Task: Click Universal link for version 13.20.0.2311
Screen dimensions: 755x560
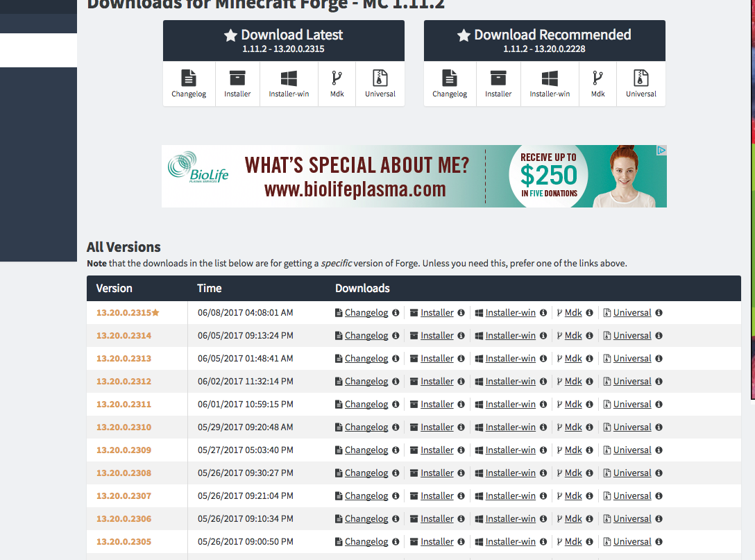Action: pos(632,404)
